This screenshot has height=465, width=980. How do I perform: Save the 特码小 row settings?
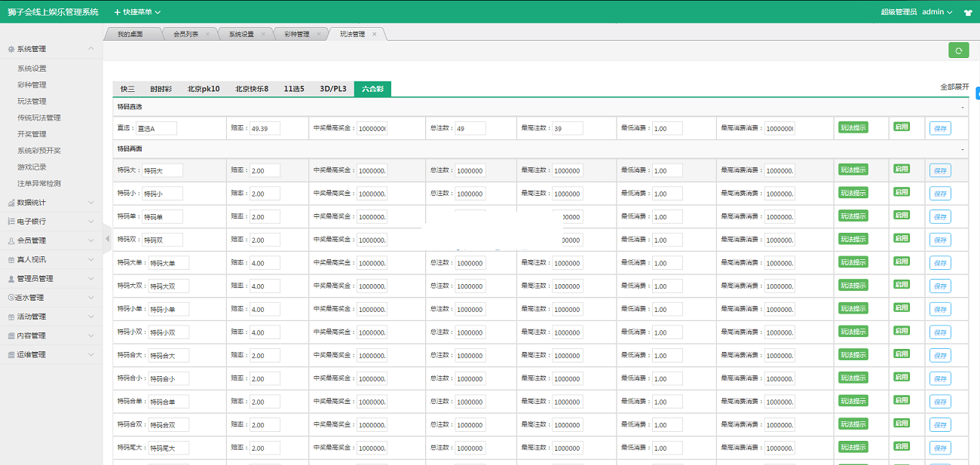940,194
